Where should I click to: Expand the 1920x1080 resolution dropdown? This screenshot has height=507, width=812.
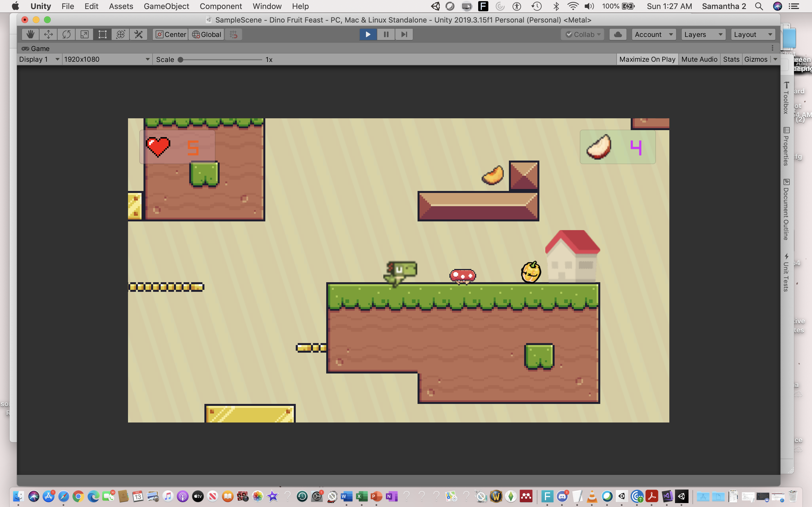coord(106,59)
